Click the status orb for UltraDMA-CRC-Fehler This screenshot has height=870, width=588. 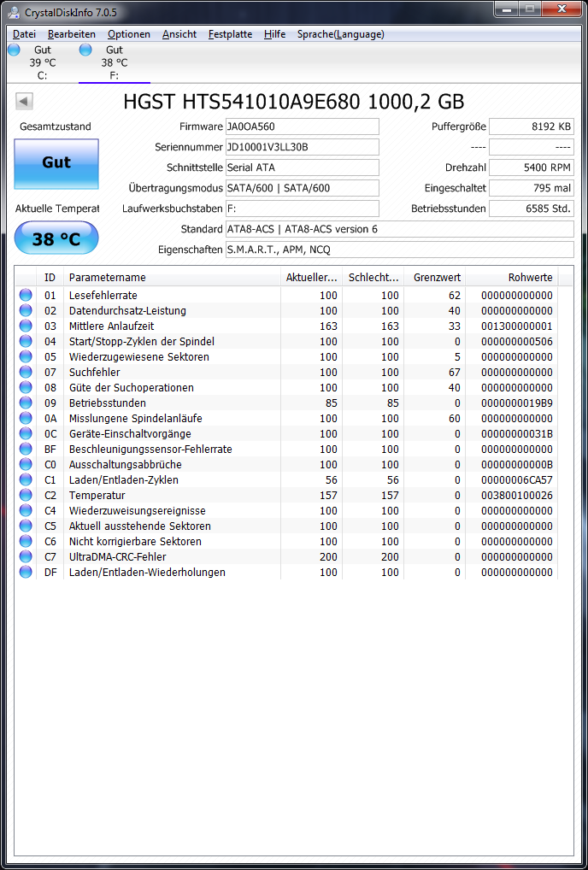[26, 556]
